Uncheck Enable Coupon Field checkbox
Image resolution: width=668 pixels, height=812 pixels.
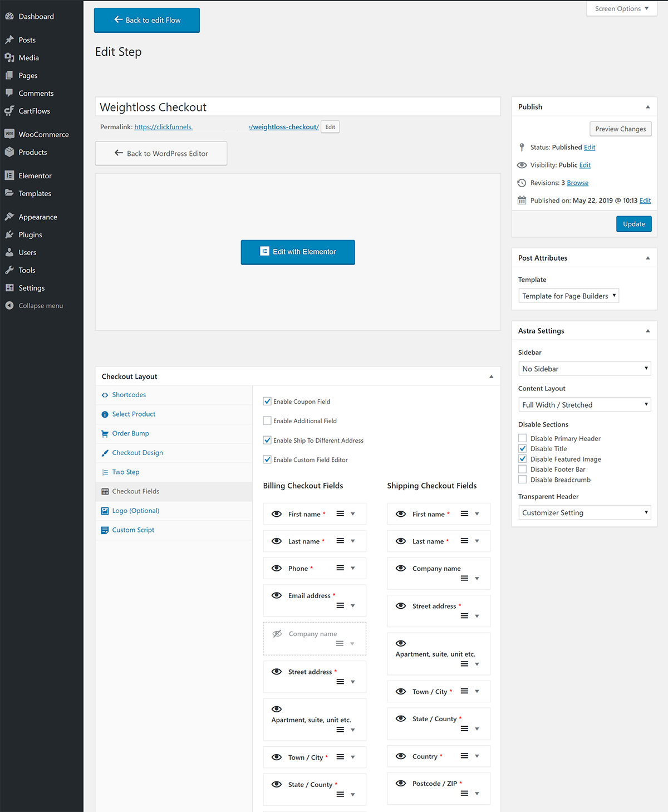(267, 401)
